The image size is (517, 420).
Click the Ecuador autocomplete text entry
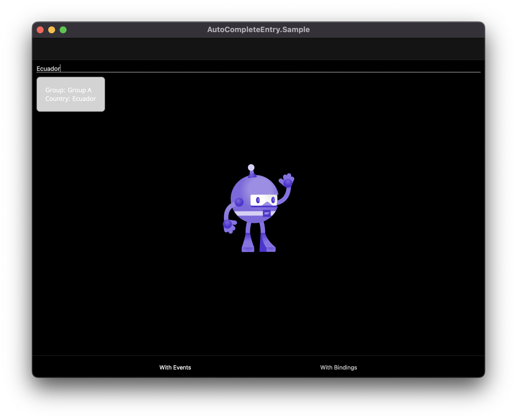click(x=258, y=69)
